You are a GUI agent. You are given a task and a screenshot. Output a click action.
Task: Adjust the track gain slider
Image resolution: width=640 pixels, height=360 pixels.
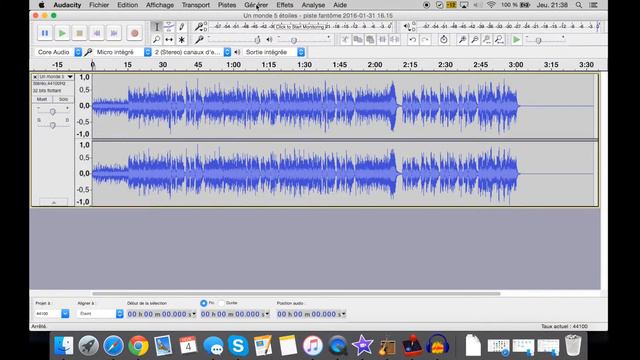click(53, 111)
